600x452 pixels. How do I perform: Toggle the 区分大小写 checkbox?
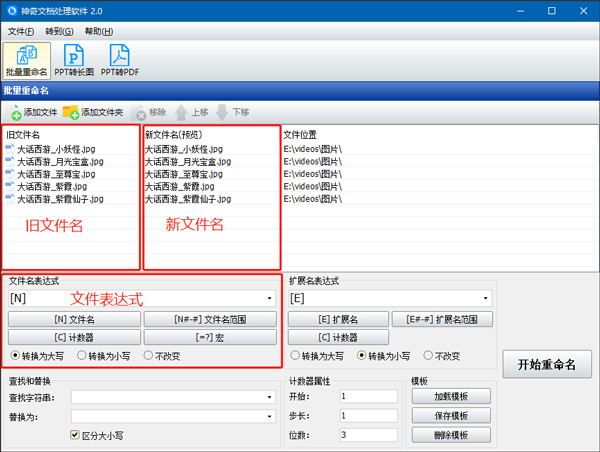coord(75,435)
